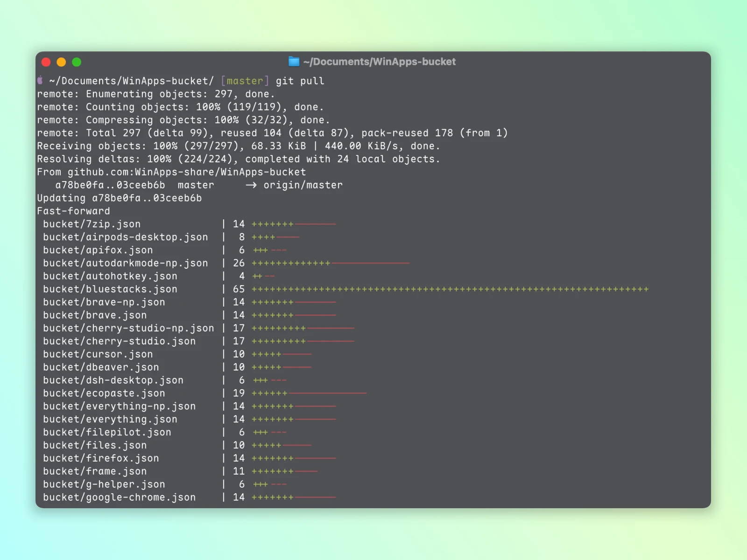This screenshot has height=560, width=747.
Task: Click the file name bucket/google-chrome.json
Action: (x=120, y=497)
